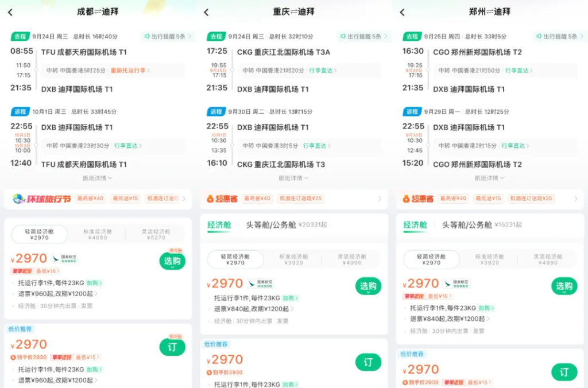Viewport: 588px width, 388px height.
Task: Select 轻简经济舱 ¥2970 fare on 重庆 screen
Action: point(235,259)
